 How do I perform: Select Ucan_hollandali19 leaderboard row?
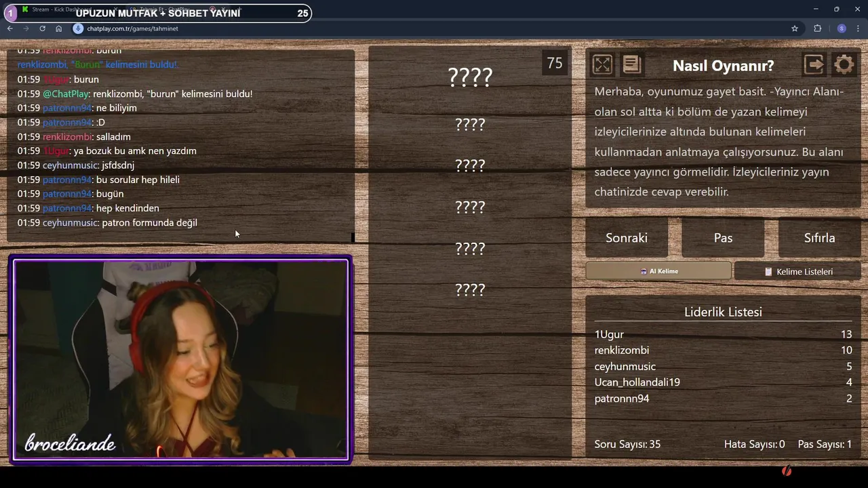tap(723, 382)
